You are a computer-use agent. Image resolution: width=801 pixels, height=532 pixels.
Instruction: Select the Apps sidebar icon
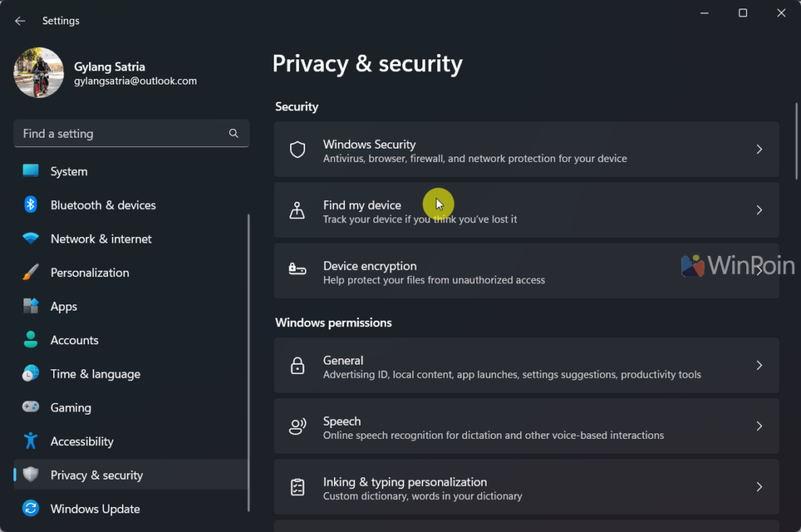[x=31, y=306]
